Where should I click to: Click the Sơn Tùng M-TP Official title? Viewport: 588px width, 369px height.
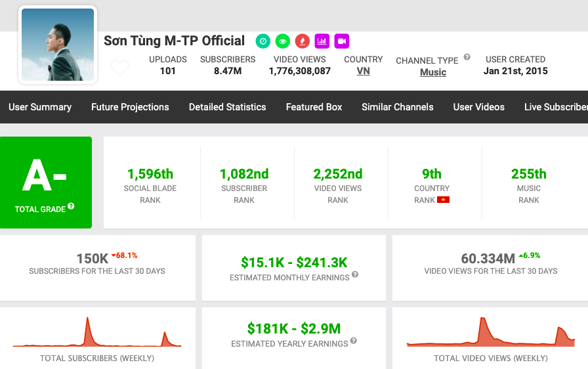tap(174, 41)
